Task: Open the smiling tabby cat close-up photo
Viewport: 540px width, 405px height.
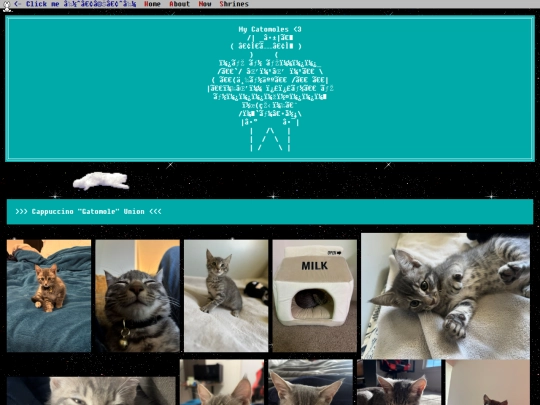Action: click(x=137, y=296)
